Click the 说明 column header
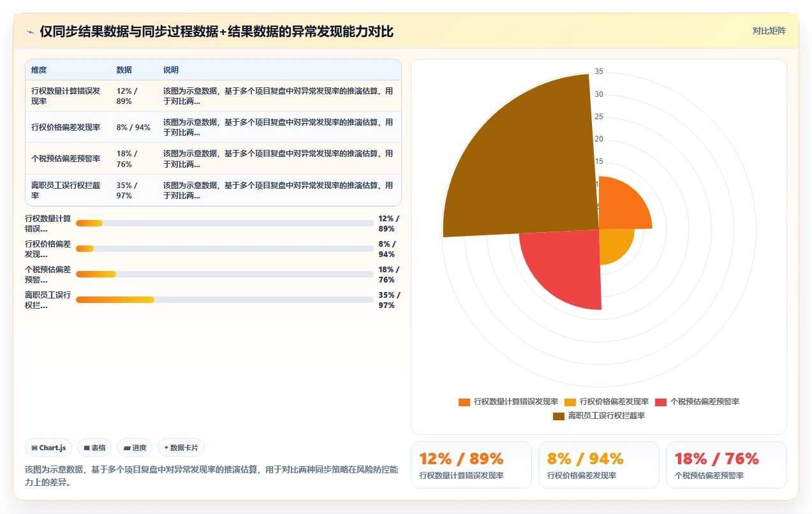Screen dimensions: 812x514 (171, 70)
